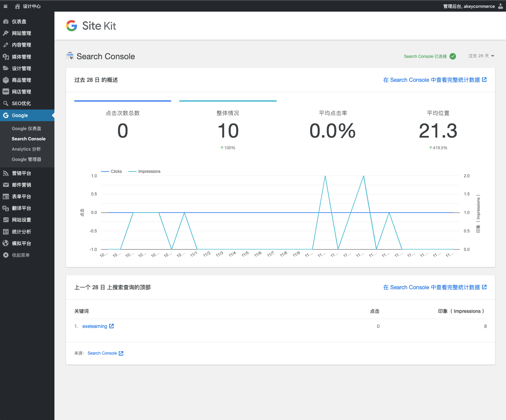The image size is (506, 420).
Task: Click the Google G sidebar icon
Action: (x=6, y=115)
